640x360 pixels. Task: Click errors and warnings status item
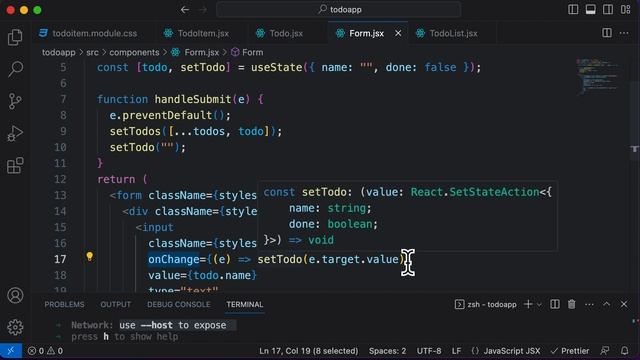click(45, 351)
